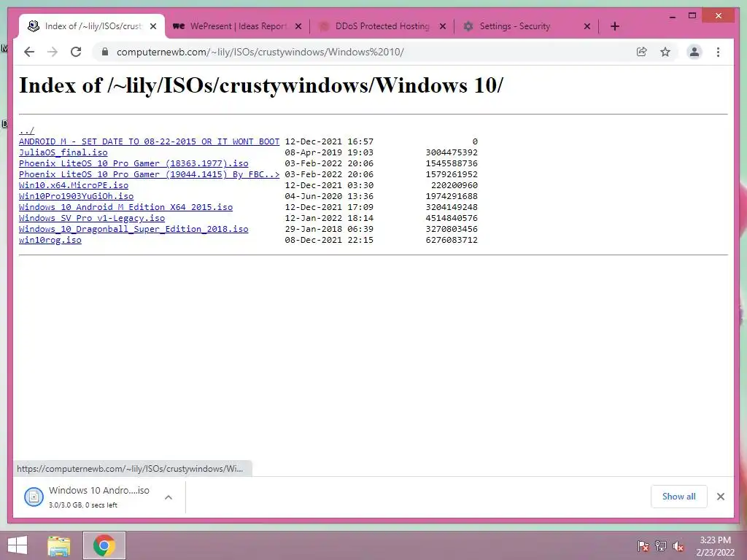Open downloaded Windows 10 Andro iso file
747x560 pixels.
click(x=88, y=497)
